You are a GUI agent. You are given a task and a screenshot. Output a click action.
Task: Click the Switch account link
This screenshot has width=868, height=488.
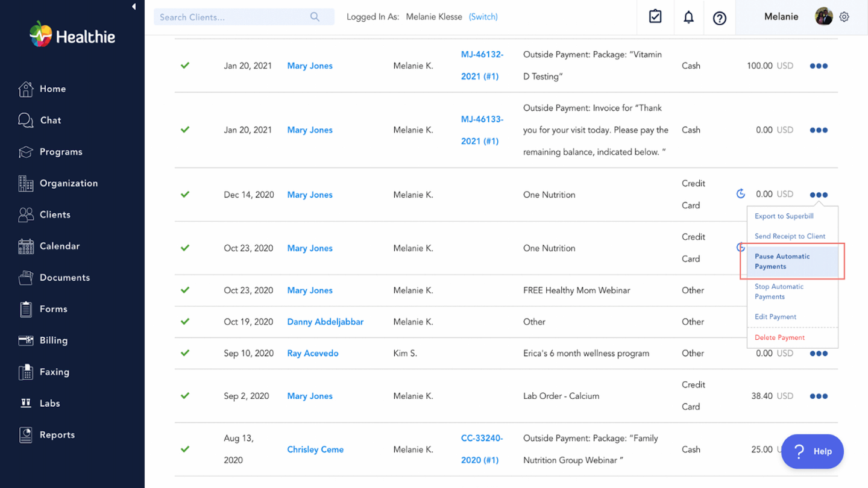pyautogui.click(x=483, y=17)
